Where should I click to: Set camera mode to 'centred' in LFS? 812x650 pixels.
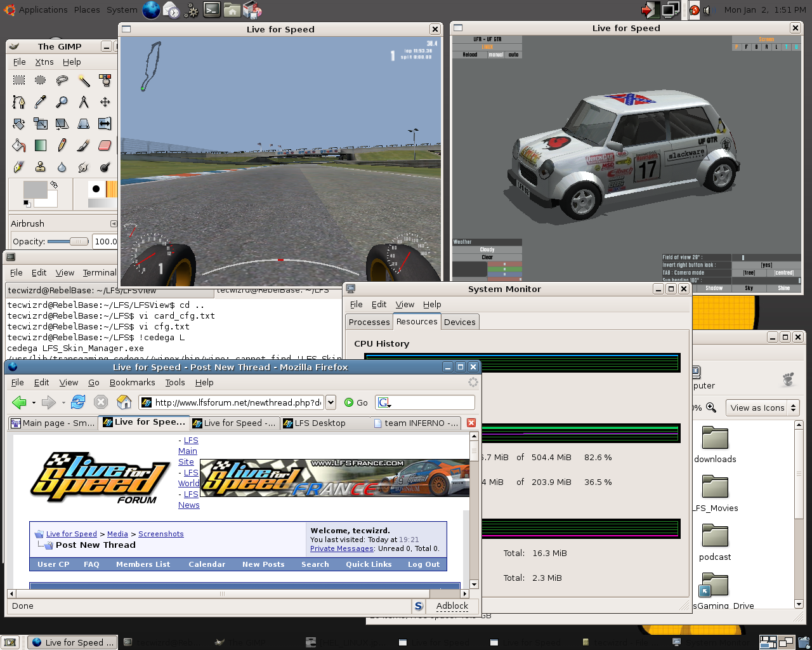pyautogui.click(x=784, y=273)
